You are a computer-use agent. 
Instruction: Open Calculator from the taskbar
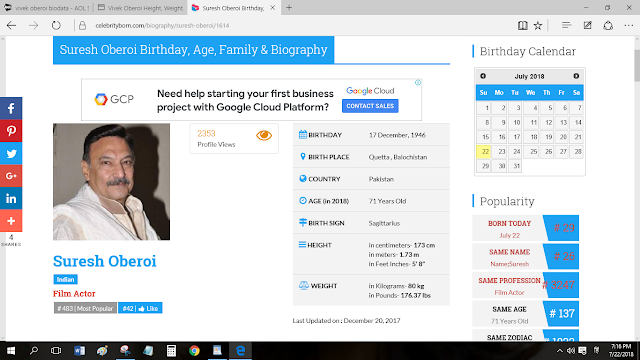click(171, 351)
